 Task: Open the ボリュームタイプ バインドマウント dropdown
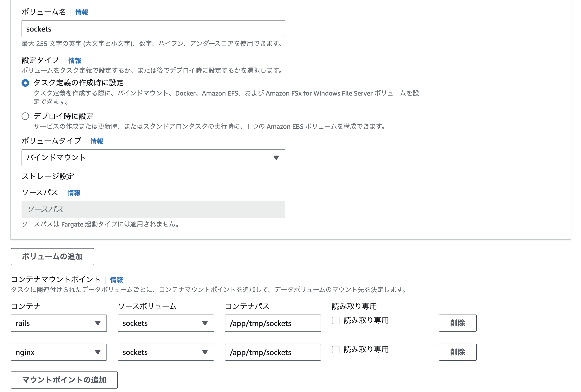click(153, 158)
